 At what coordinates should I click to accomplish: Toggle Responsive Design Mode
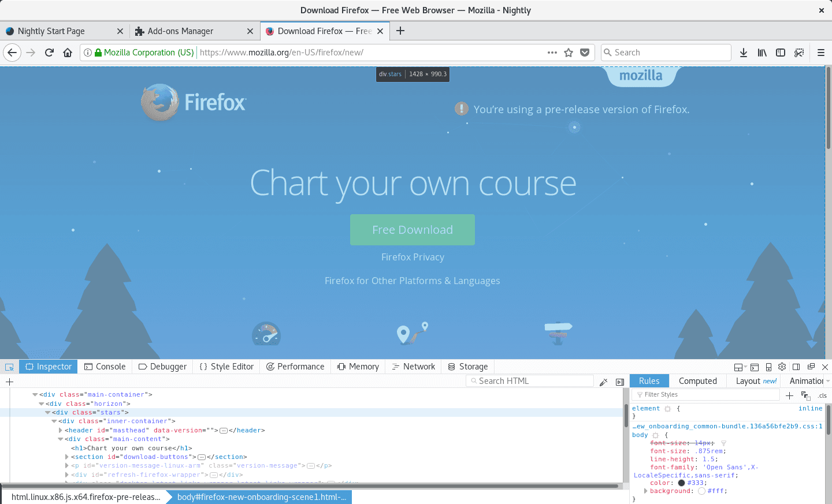(x=768, y=367)
